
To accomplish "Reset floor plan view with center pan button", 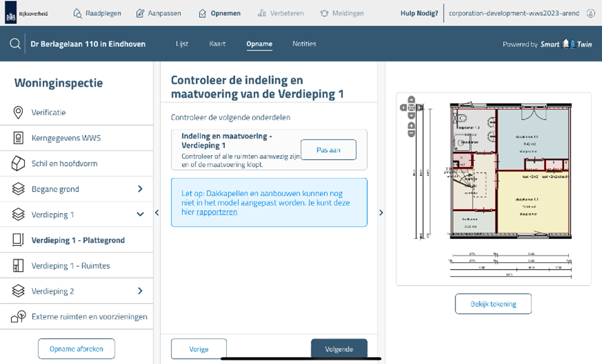I will click(412, 107).
